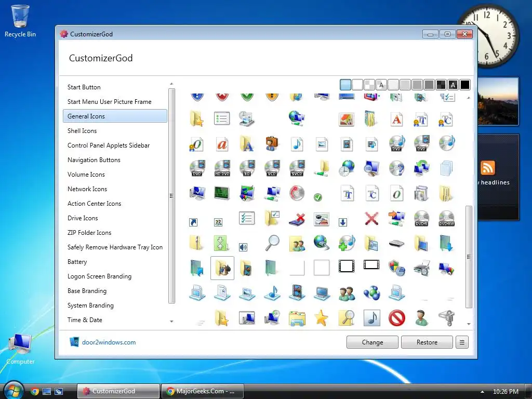Select the red CD disc icon
The height and width of the screenshot is (399, 532).
point(297,193)
